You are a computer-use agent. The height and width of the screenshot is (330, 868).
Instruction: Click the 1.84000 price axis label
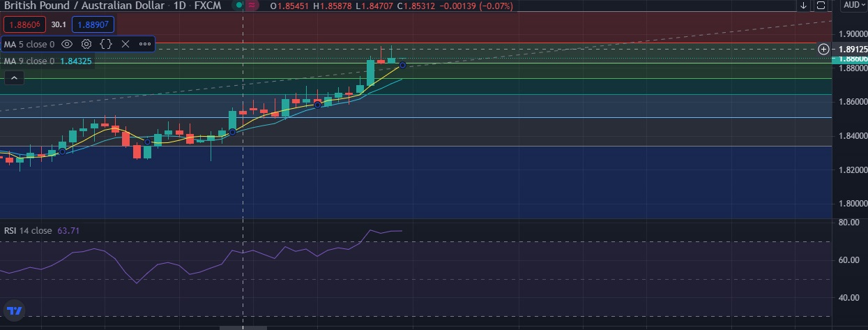click(x=853, y=136)
